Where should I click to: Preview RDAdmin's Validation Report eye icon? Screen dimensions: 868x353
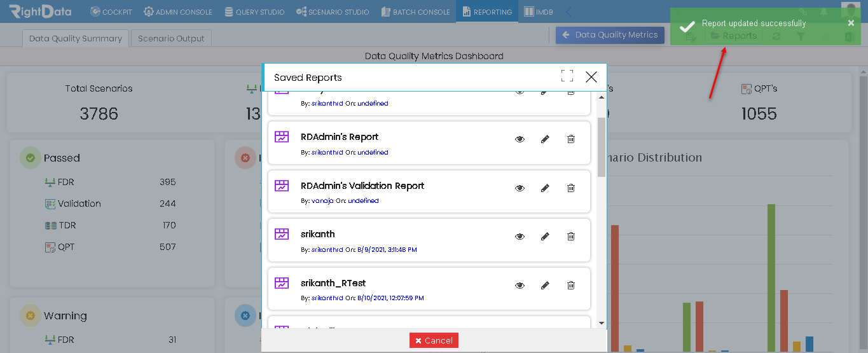click(520, 188)
